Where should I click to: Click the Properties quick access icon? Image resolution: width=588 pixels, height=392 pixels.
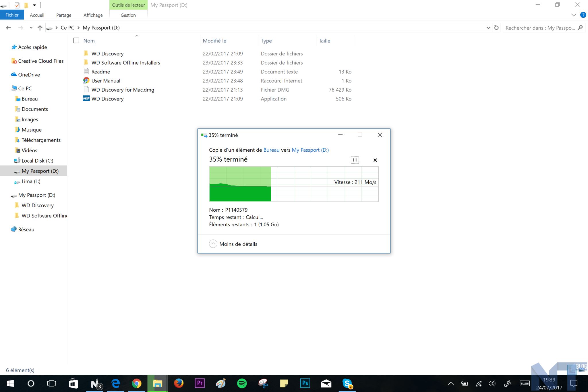(x=17, y=5)
